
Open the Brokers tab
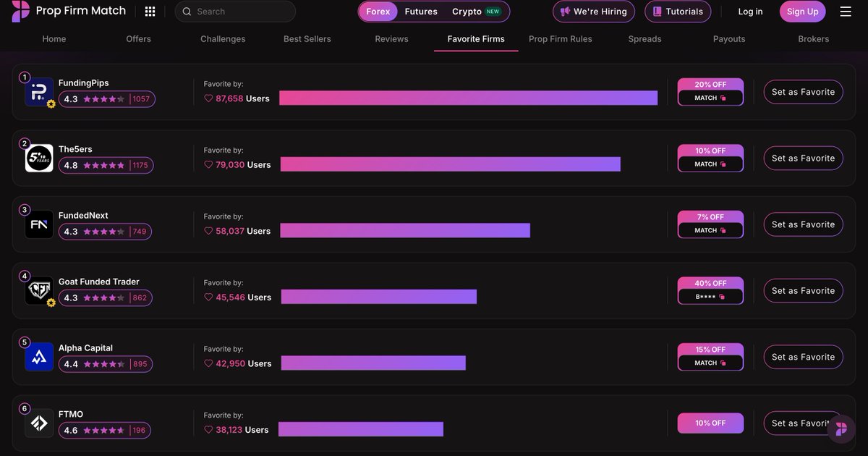[814, 39]
